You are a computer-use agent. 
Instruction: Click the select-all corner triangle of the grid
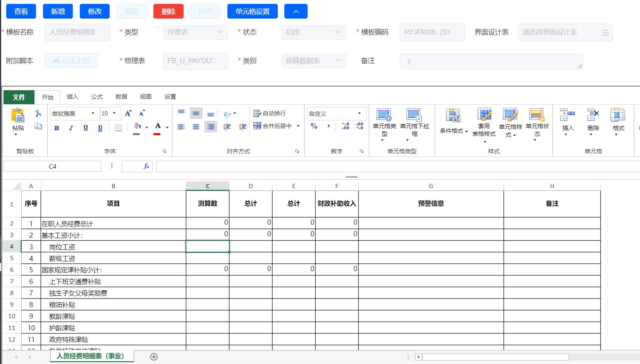point(17,186)
